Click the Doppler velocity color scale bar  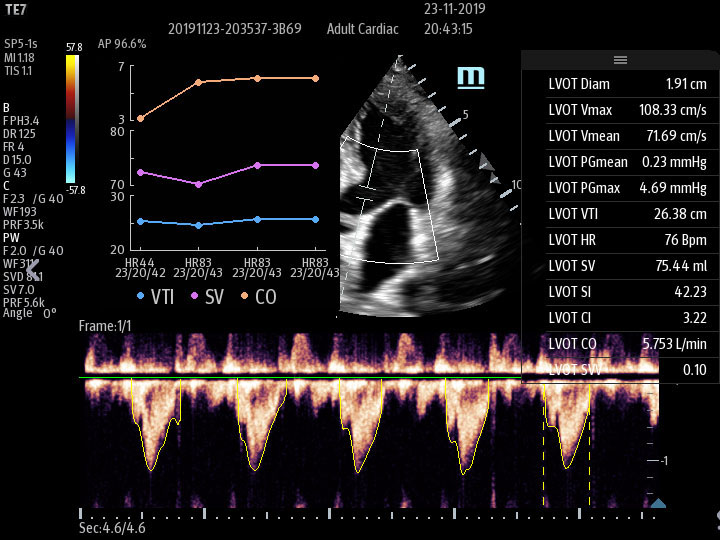pyautogui.click(x=71, y=118)
